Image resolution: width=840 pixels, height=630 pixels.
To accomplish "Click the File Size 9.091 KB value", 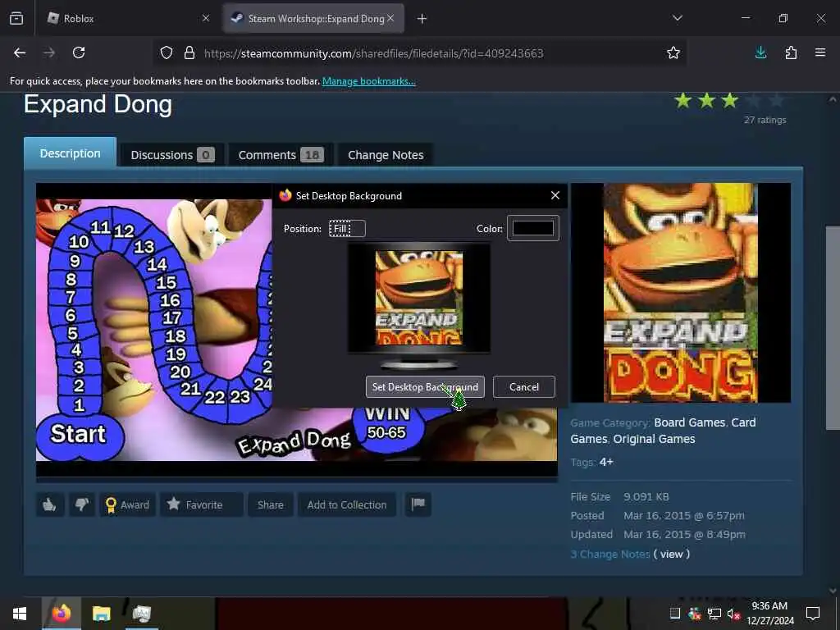I will tap(646, 496).
